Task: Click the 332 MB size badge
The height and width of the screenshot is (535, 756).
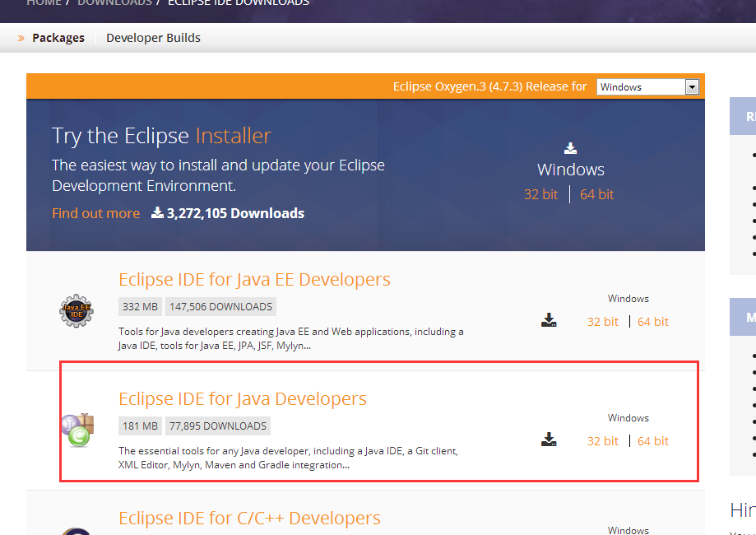Action: point(141,307)
